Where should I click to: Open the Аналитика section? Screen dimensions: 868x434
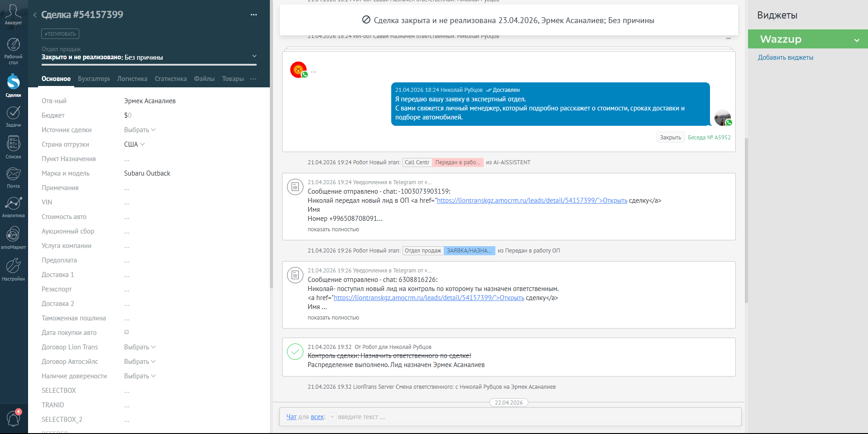pyautogui.click(x=13, y=207)
